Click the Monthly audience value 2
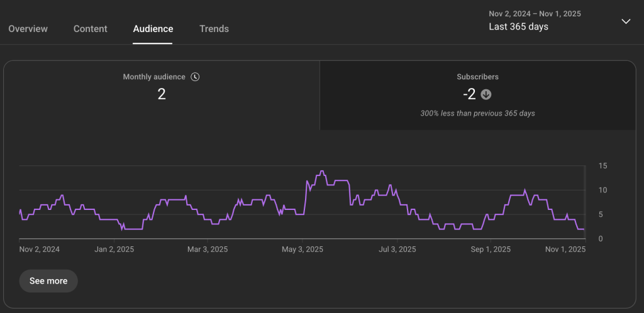Image resolution: width=644 pixels, height=313 pixels. click(x=162, y=94)
